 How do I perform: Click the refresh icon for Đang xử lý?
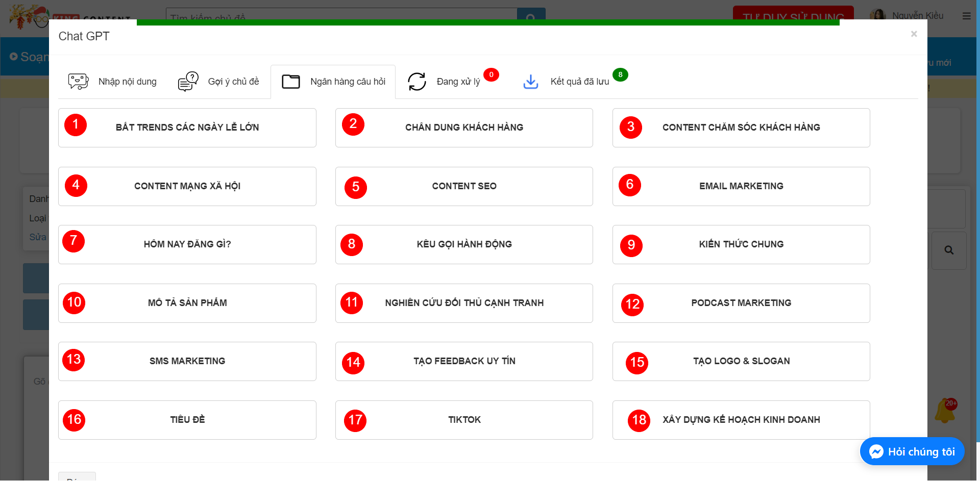pos(417,82)
